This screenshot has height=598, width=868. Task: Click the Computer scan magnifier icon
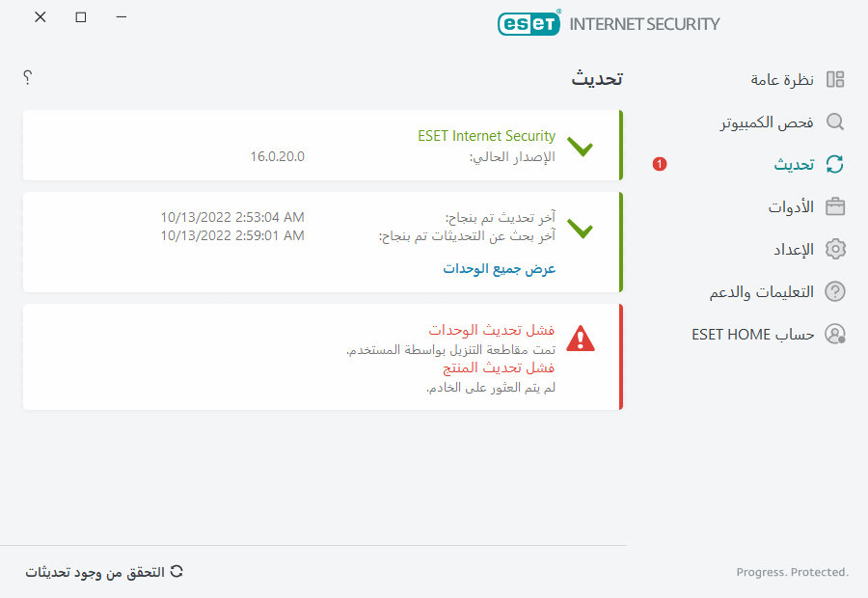(x=835, y=122)
